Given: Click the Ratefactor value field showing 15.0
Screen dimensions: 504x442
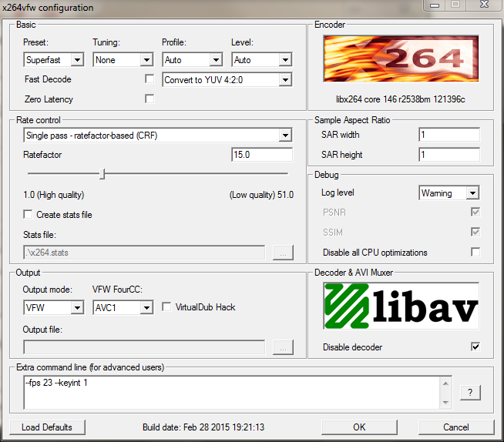Looking at the screenshot, I should tap(262, 155).
